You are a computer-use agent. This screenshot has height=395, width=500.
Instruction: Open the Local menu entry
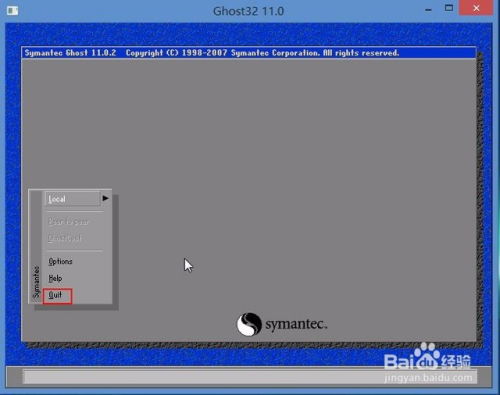pyautogui.click(x=73, y=199)
